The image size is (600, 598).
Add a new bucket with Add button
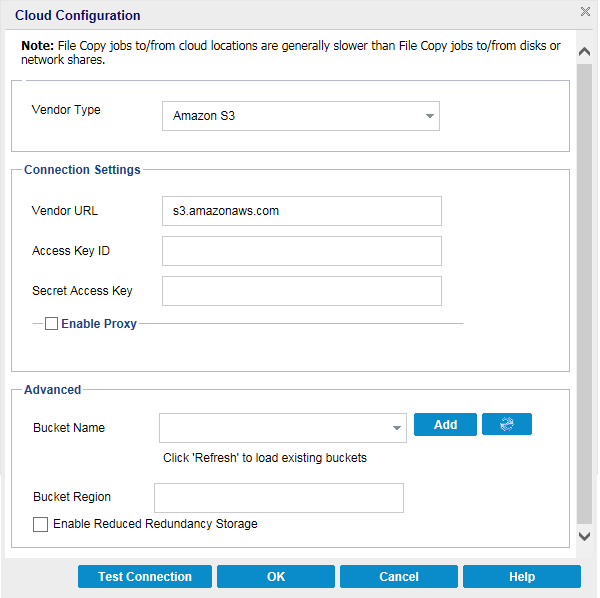click(445, 425)
